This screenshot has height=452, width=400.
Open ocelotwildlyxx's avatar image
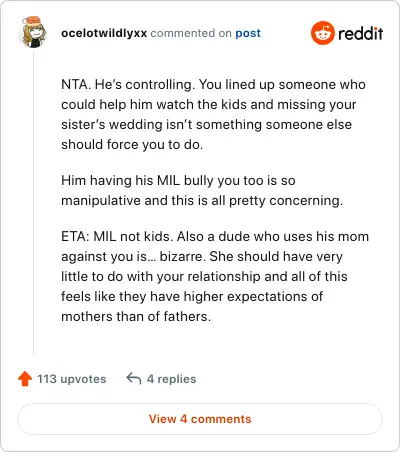34,32
